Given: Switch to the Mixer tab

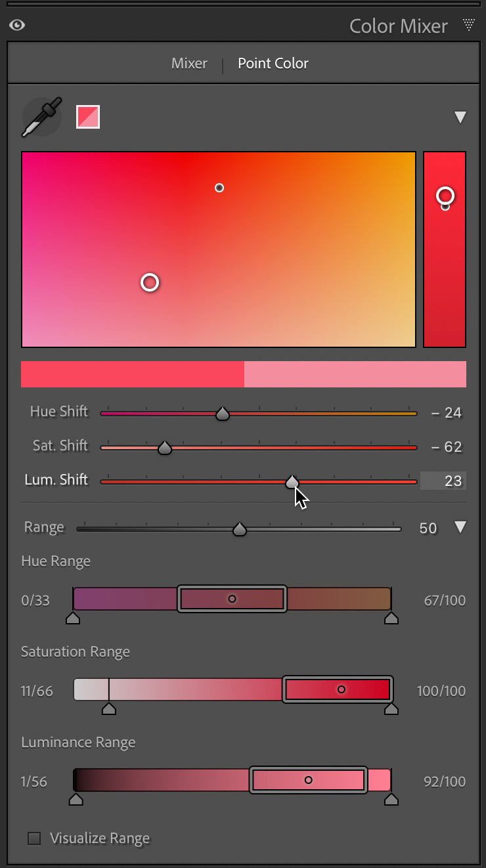Looking at the screenshot, I should (x=189, y=63).
